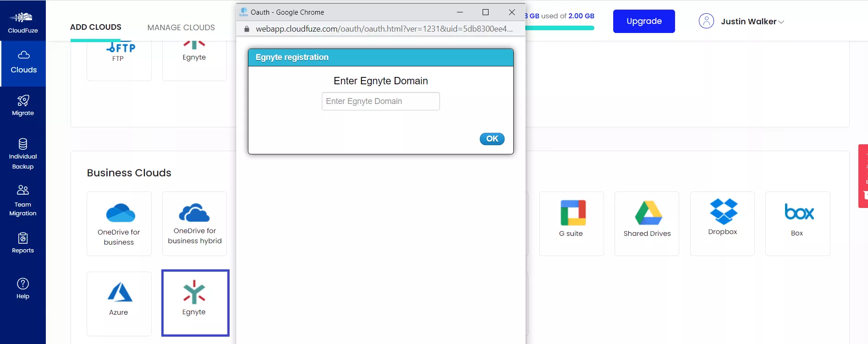This screenshot has width=868, height=344.
Task: Add OneDrive for business cloud
Action: coord(119,224)
